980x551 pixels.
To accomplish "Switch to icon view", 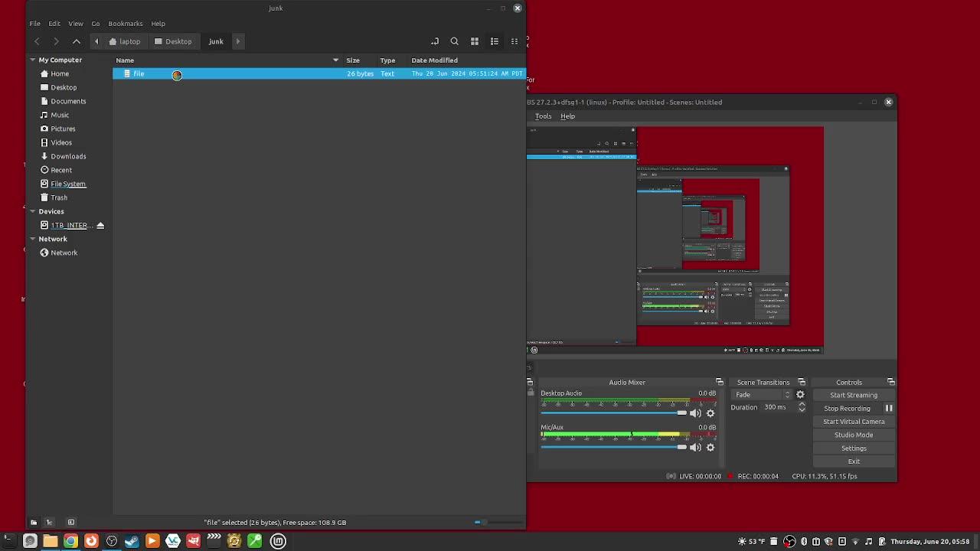I will [x=475, y=41].
